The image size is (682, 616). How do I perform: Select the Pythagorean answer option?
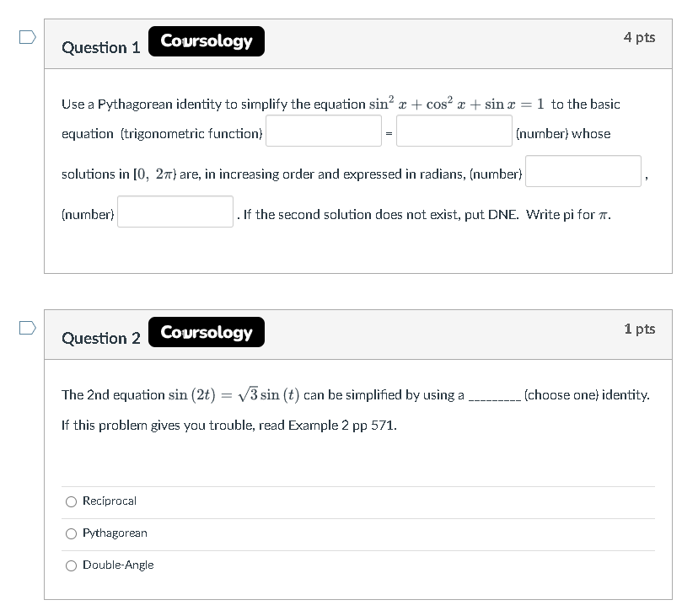pyautogui.click(x=72, y=533)
